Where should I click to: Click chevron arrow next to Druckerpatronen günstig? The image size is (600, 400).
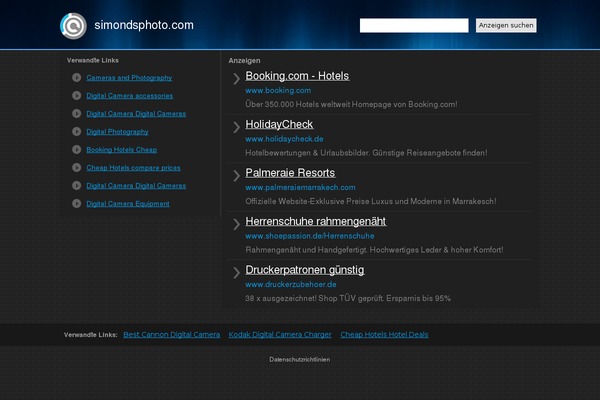[236, 273]
